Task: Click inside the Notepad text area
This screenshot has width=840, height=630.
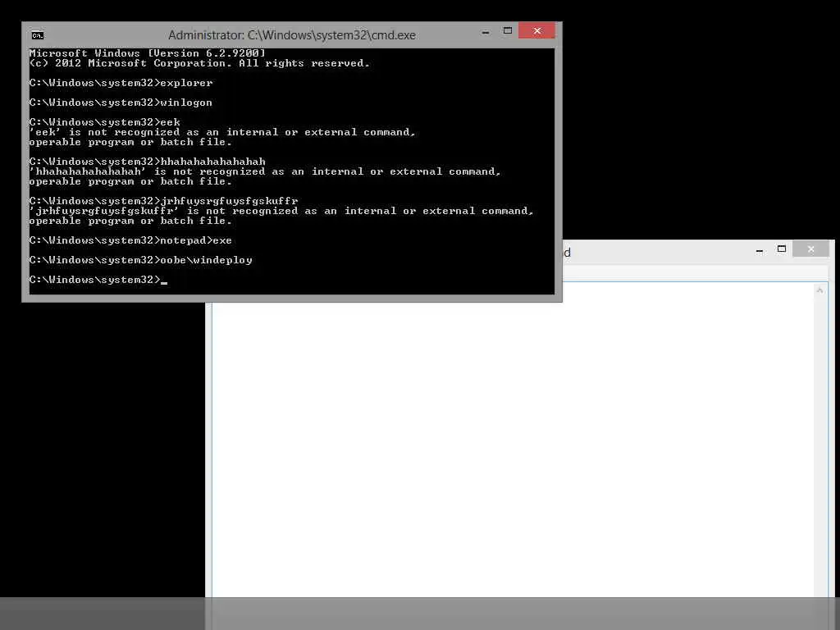Action: coord(514,440)
